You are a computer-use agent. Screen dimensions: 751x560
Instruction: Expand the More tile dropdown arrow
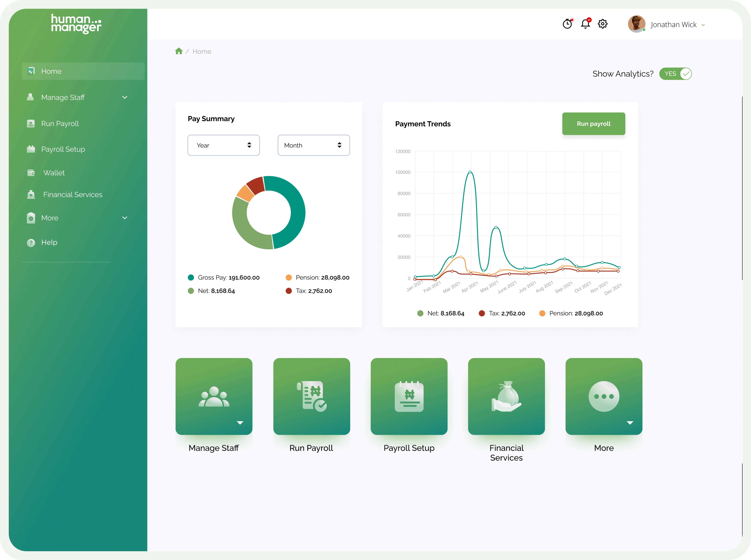click(630, 423)
